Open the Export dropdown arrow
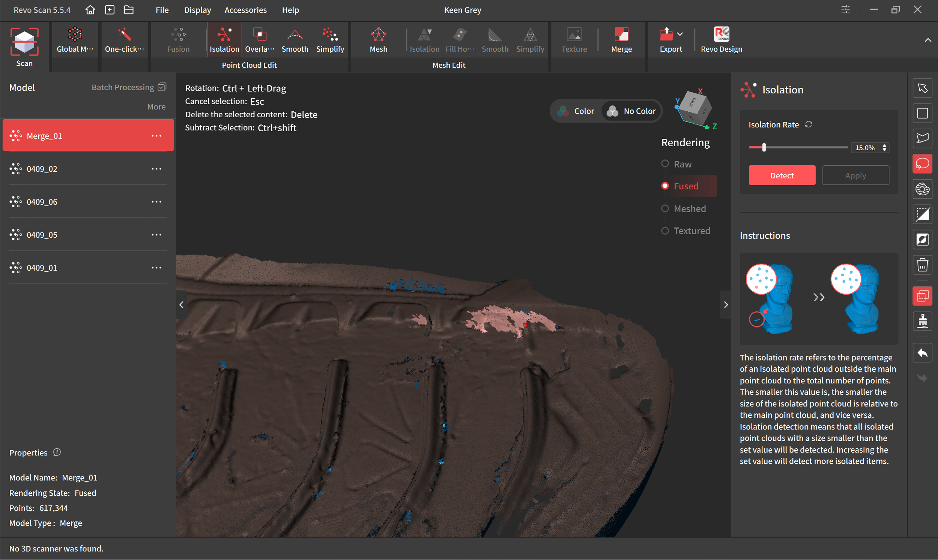 [x=680, y=34]
